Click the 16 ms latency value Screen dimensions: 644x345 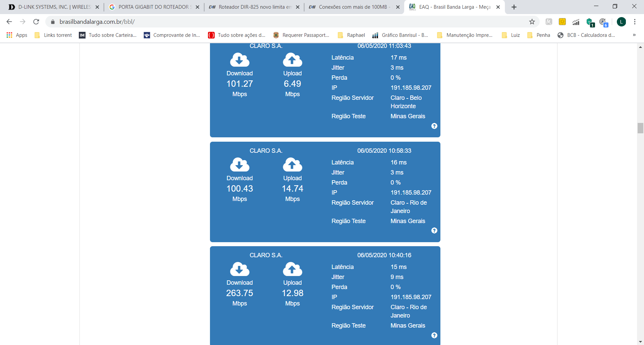coord(398,162)
